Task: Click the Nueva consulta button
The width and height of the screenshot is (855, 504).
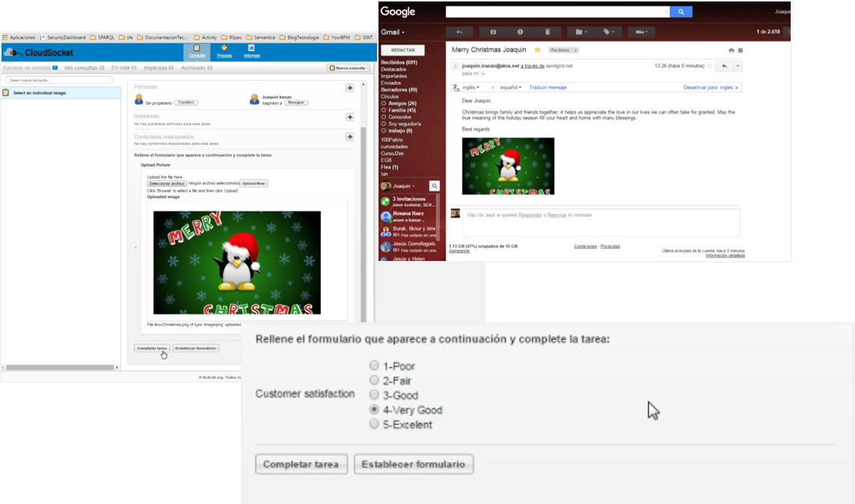Action: [348, 68]
